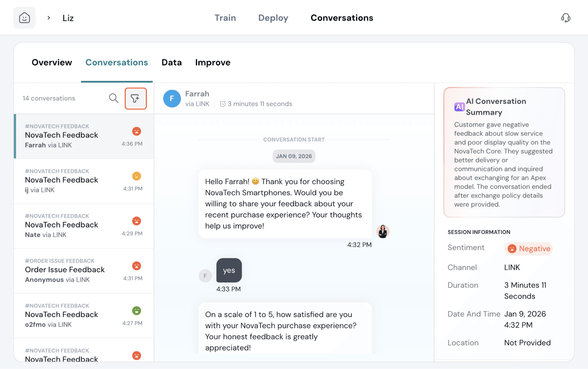Expand the breadcrumb chevron before Liz

pos(49,18)
